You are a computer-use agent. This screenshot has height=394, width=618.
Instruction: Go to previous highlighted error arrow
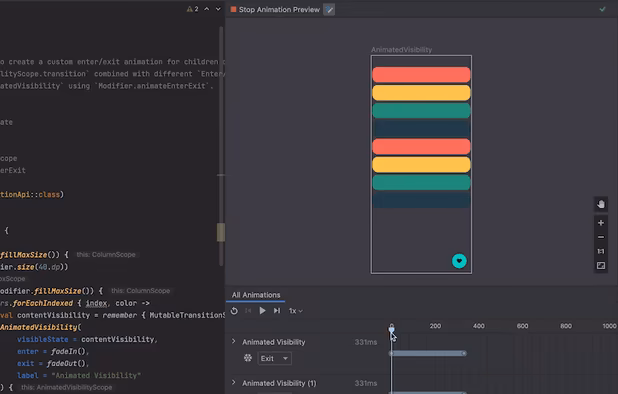(x=207, y=9)
